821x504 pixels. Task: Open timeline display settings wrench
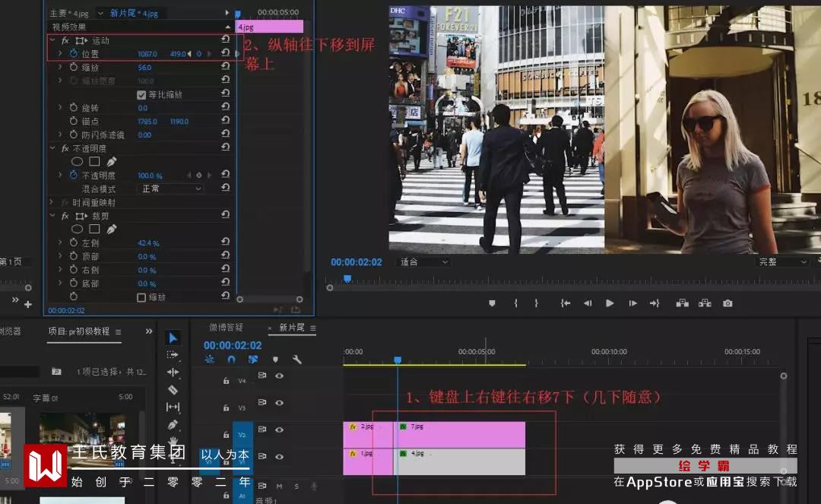click(x=297, y=360)
